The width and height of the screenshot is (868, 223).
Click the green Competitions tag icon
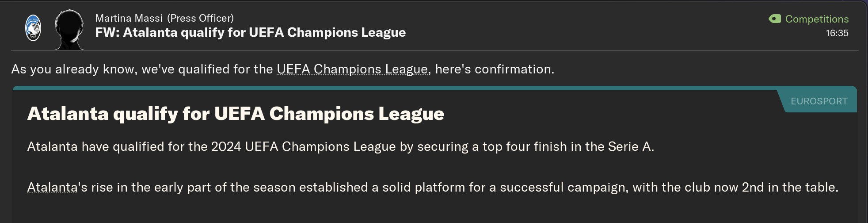[x=775, y=19]
